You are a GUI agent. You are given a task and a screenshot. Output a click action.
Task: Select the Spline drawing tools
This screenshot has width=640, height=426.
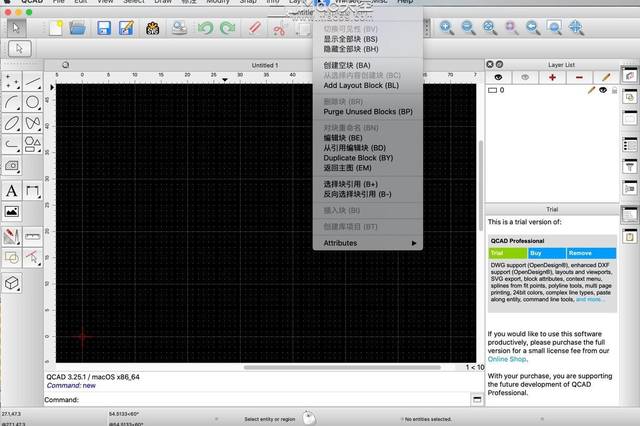(x=33, y=123)
